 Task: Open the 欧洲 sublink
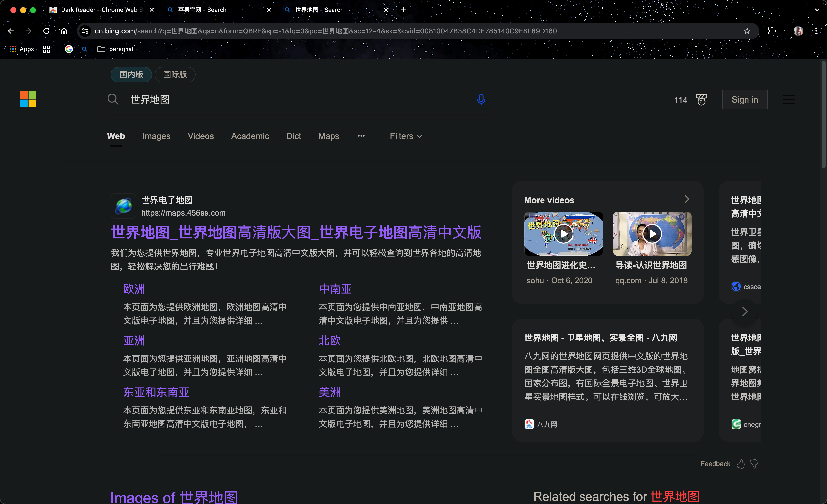pyautogui.click(x=134, y=289)
